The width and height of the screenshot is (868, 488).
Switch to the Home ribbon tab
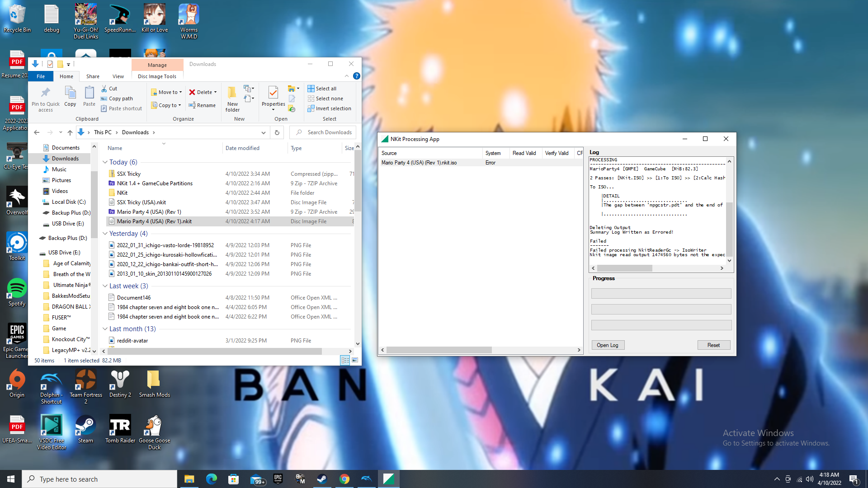pos(66,76)
